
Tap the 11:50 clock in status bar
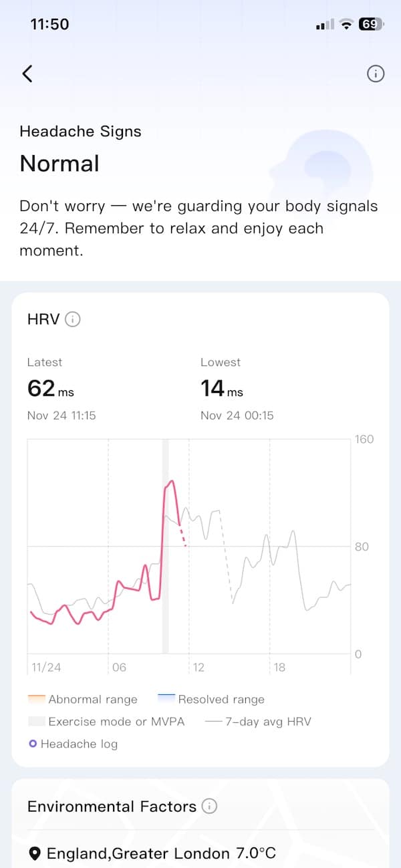coord(49,24)
